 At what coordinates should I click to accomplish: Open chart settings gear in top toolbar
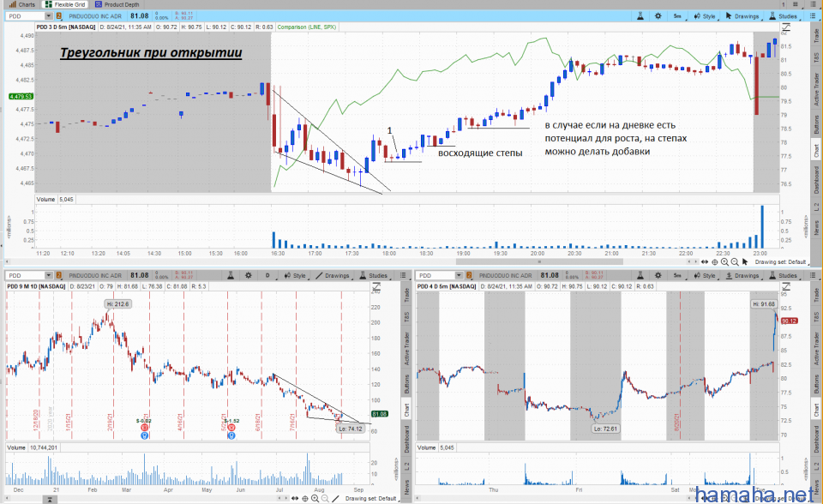(x=658, y=15)
